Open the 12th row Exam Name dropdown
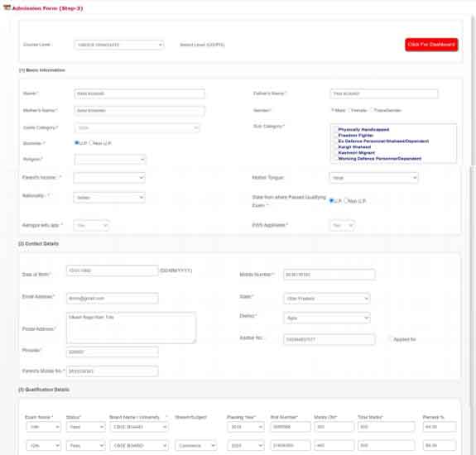Image resolution: width=476 pixels, height=455 pixels. click(x=43, y=446)
